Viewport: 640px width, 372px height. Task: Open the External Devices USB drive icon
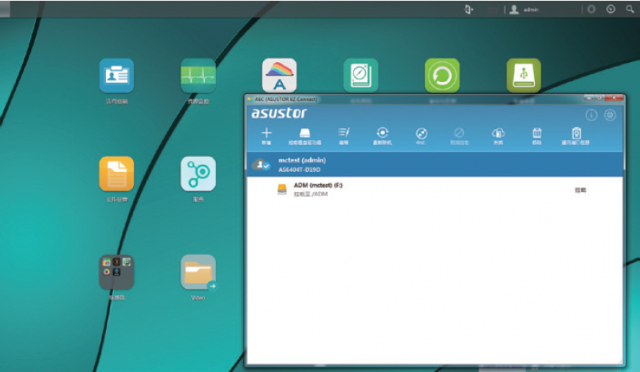pyautogui.click(x=524, y=76)
